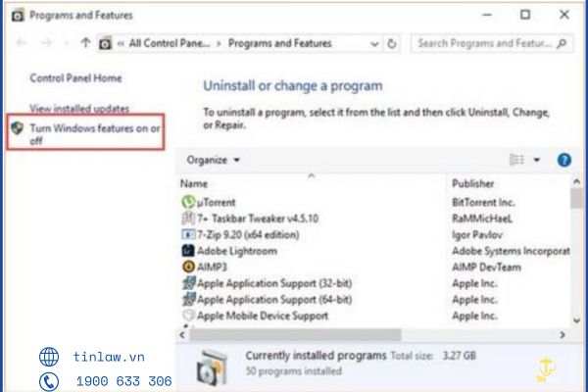Sort list by Publisher column header

[x=473, y=183]
